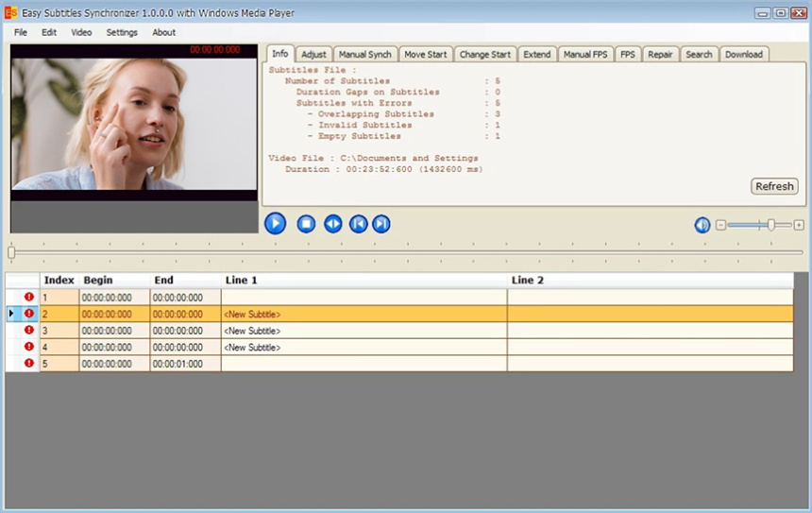This screenshot has width=812, height=513.
Task: Select the Begin time cell of row 1
Action: tap(114, 298)
